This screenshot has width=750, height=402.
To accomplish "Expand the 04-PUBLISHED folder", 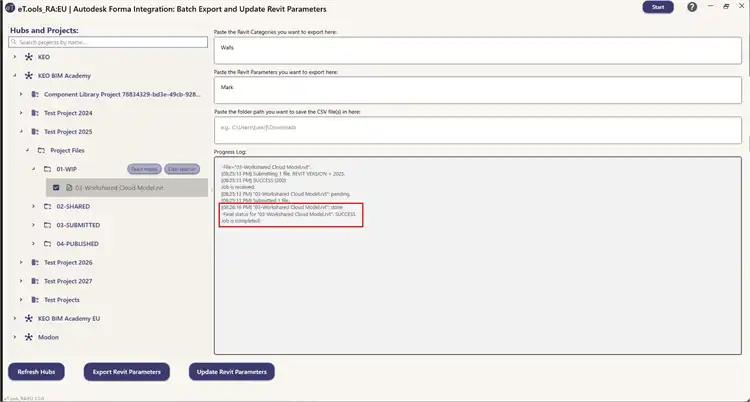I will point(33,244).
